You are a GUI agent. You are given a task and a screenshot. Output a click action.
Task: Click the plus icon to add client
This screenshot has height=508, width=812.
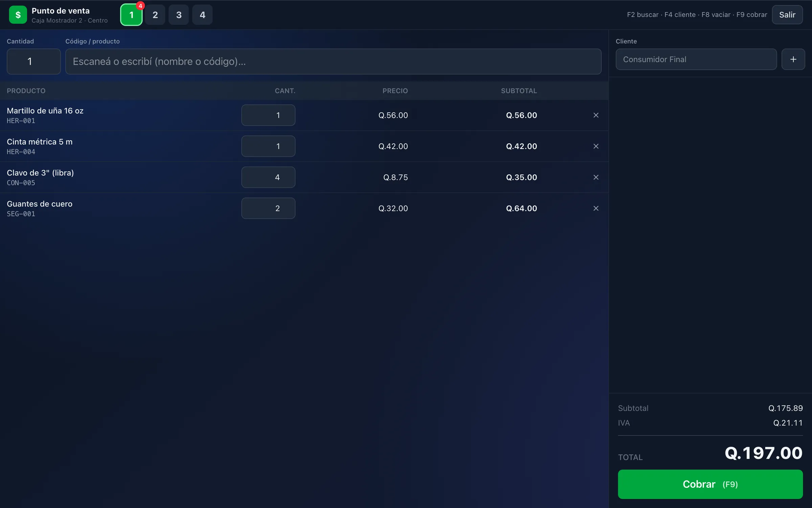coord(793,59)
